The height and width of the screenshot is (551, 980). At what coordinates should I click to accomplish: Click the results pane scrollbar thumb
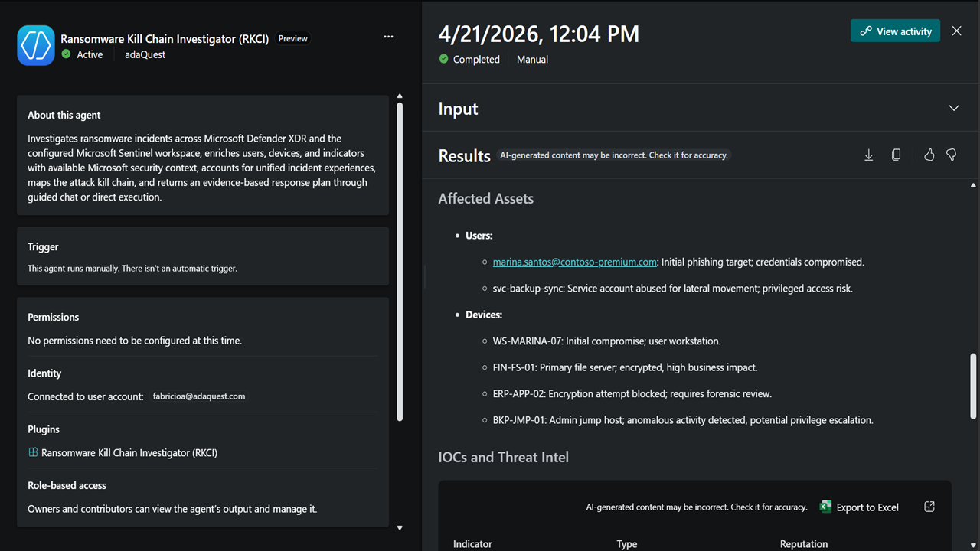[x=973, y=386]
